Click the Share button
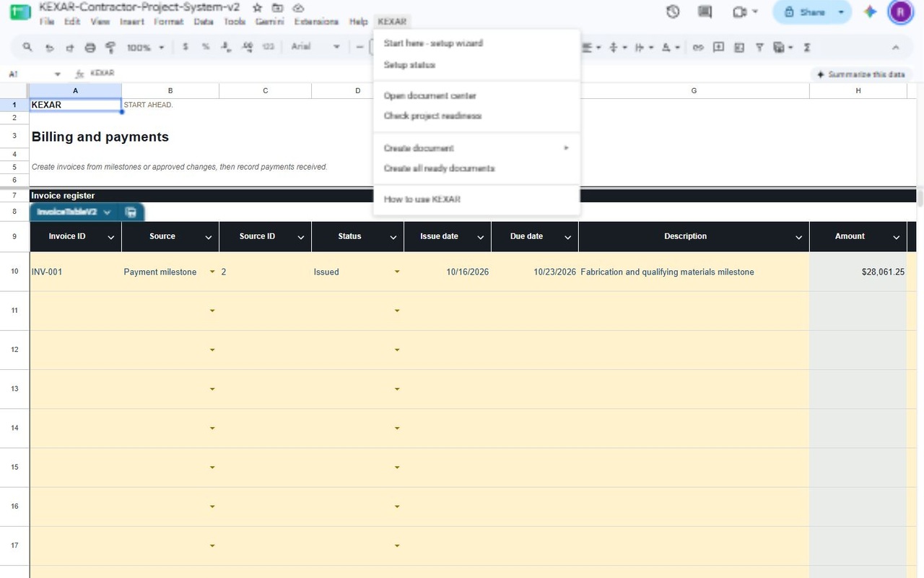This screenshot has width=924, height=578. [803, 12]
